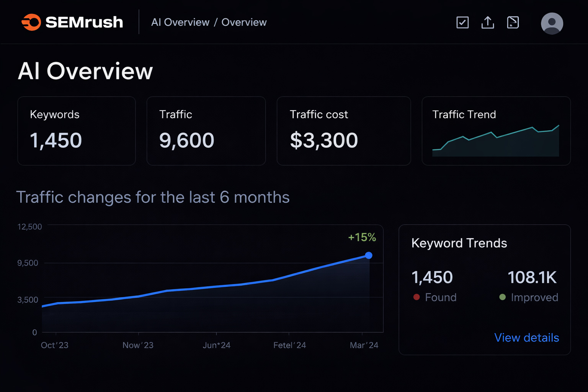Click the blue endpoint marker on chart
The height and width of the screenshot is (392, 588).
tap(369, 255)
